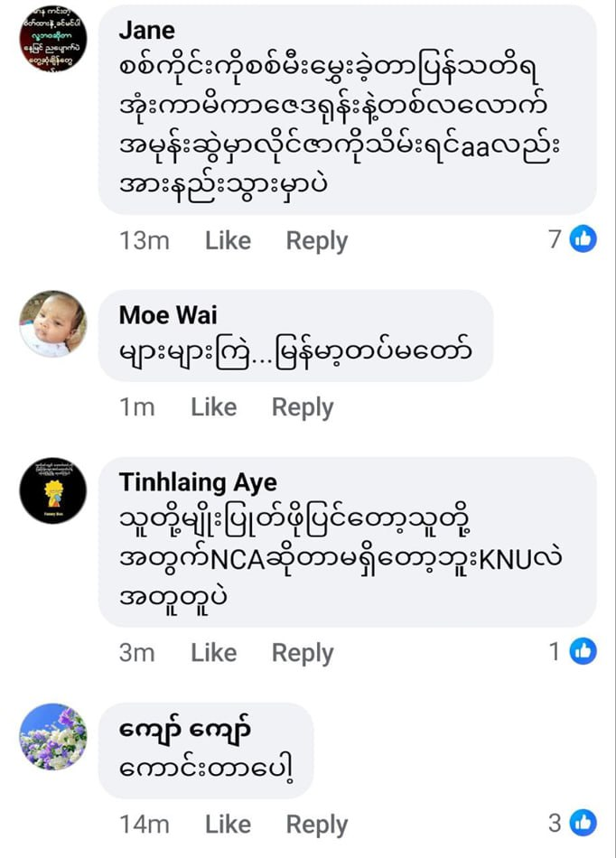Click the 3m timestamp on Tinhlaing Aye's comment
Image resolution: width=616 pixels, height=858 pixels.
[x=136, y=652]
